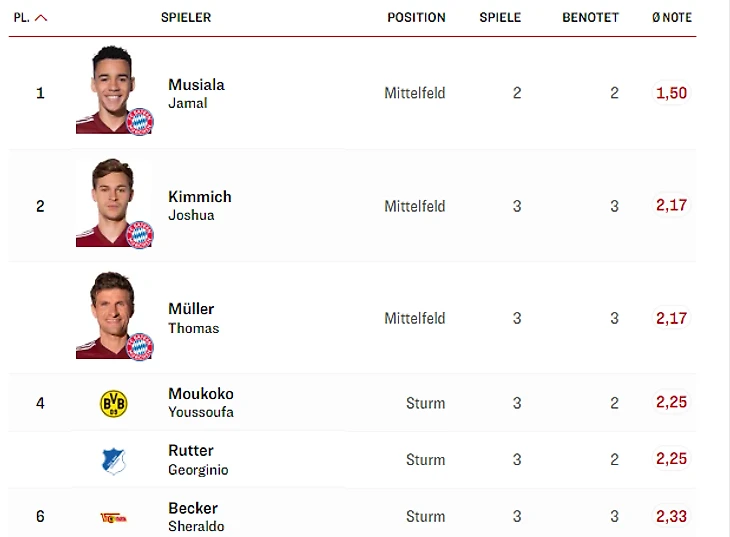Click the Hoffenheim club logo

point(114,460)
